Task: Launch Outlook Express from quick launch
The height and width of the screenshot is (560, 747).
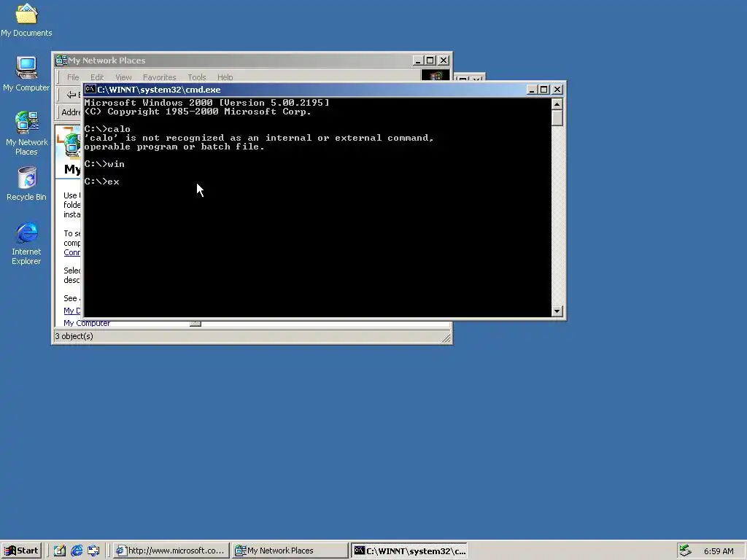Action: pyautogui.click(x=93, y=551)
